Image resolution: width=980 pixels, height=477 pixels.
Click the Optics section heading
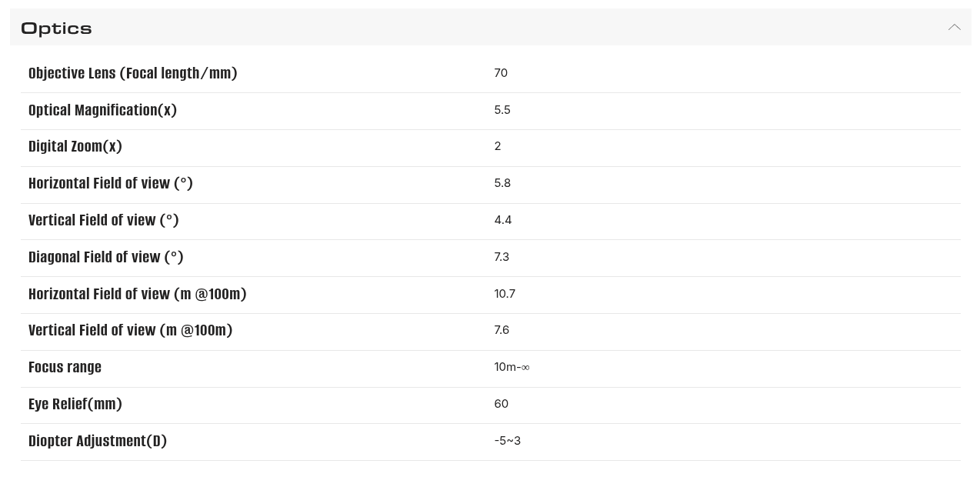[56, 28]
